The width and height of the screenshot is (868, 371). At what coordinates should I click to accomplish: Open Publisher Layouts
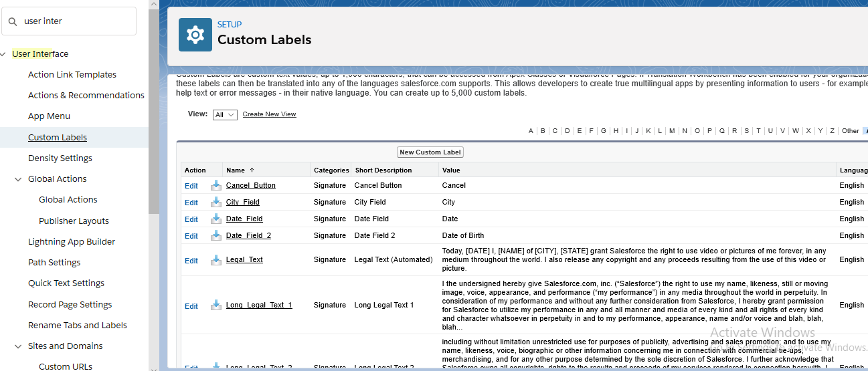pos(74,221)
